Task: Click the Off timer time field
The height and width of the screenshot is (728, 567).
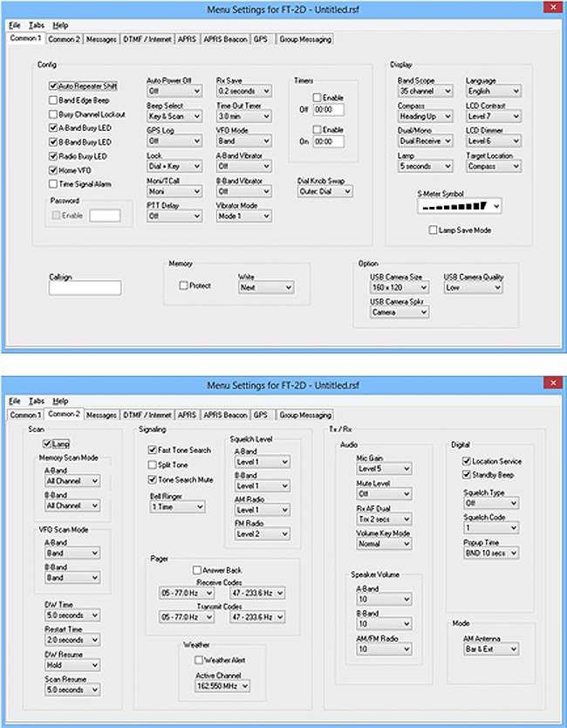Action: (329, 110)
